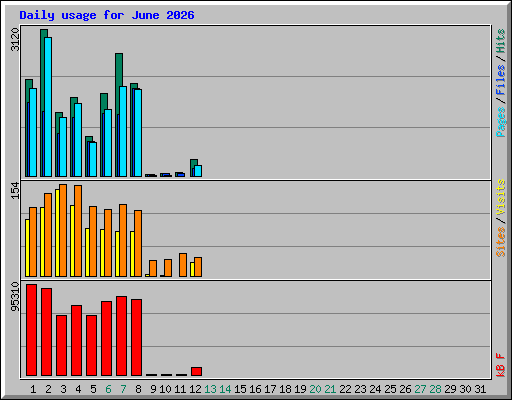Click the Pages legend label

point(500,122)
